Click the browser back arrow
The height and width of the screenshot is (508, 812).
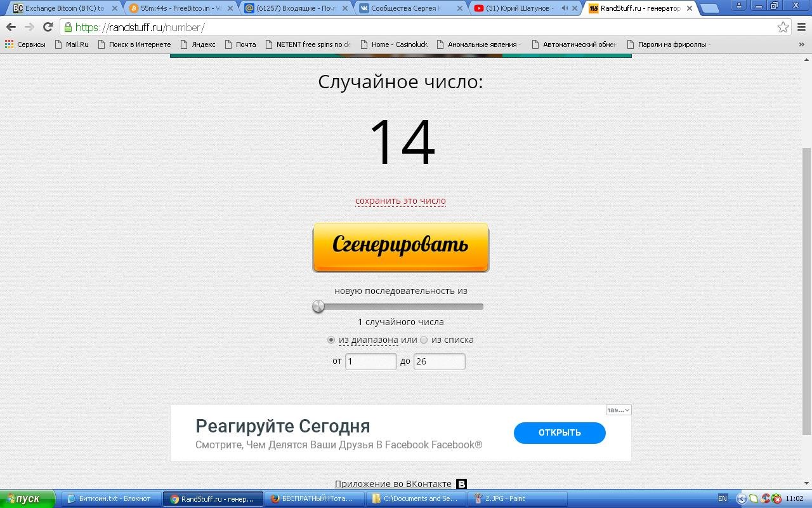[11, 27]
